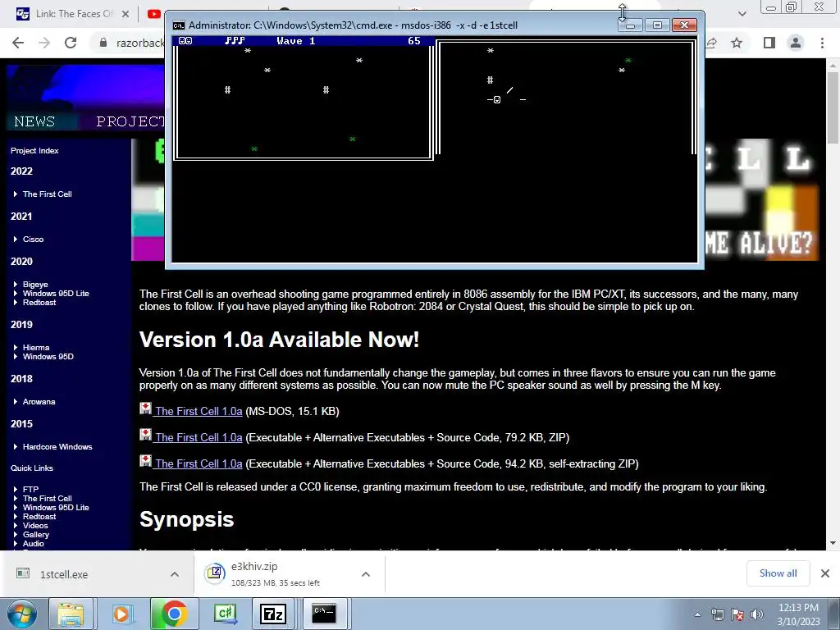Open Windows 95D Lite quick link
This screenshot has width=840, height=630.
(56, 507)
